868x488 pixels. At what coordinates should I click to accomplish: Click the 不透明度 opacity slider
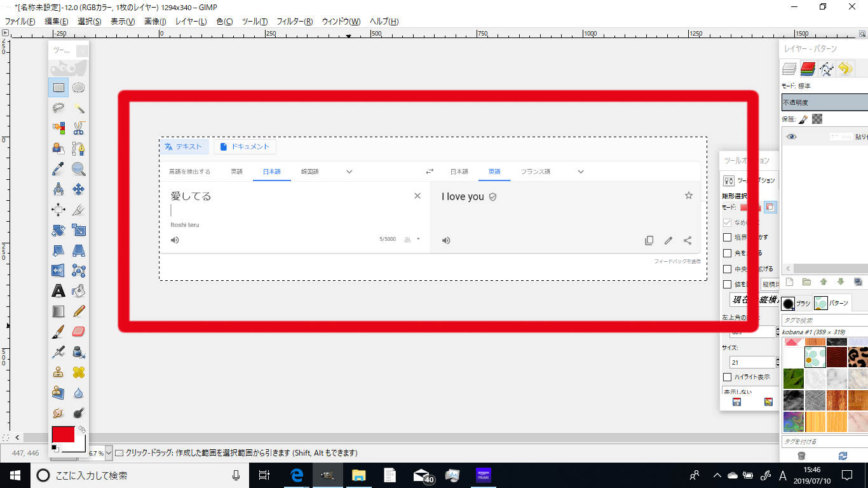click(824, 102)
